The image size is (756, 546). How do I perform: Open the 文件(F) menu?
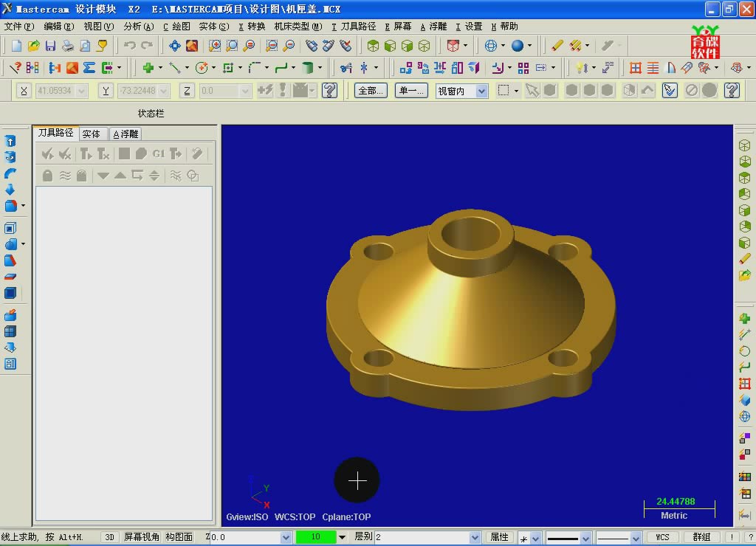tap(19, 27)
